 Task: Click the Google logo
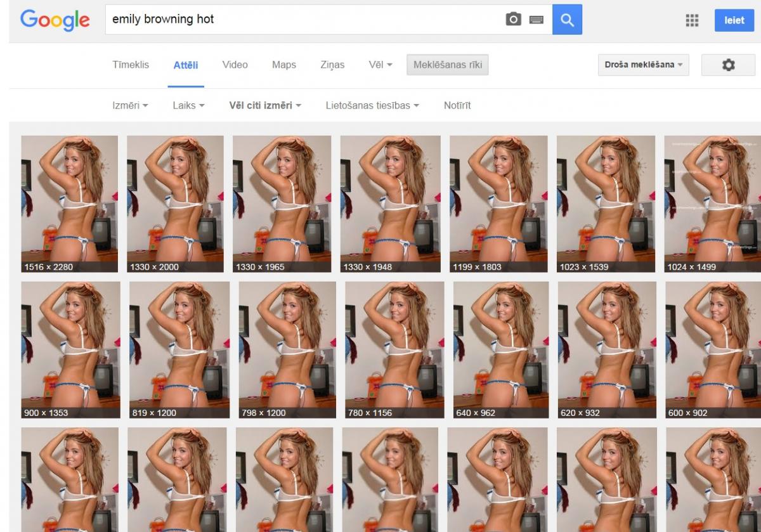(x=55, y=20)
